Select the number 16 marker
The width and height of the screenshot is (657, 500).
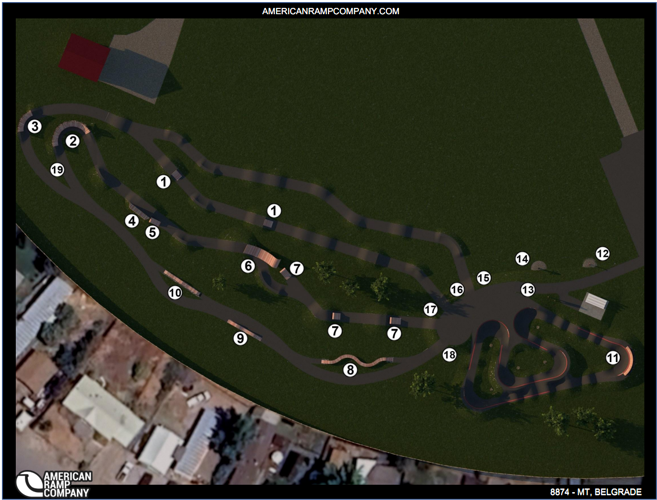click(457, 289)
